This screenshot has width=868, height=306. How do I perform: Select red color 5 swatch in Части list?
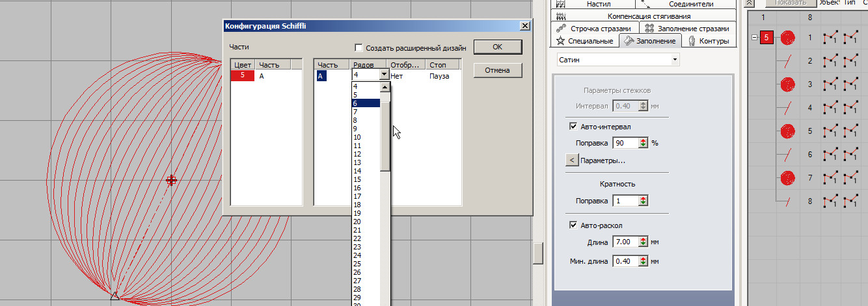coord(242,76)
